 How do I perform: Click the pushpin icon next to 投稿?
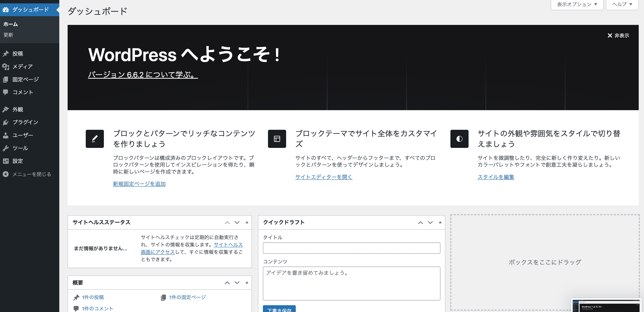click(x=6, y=53)
